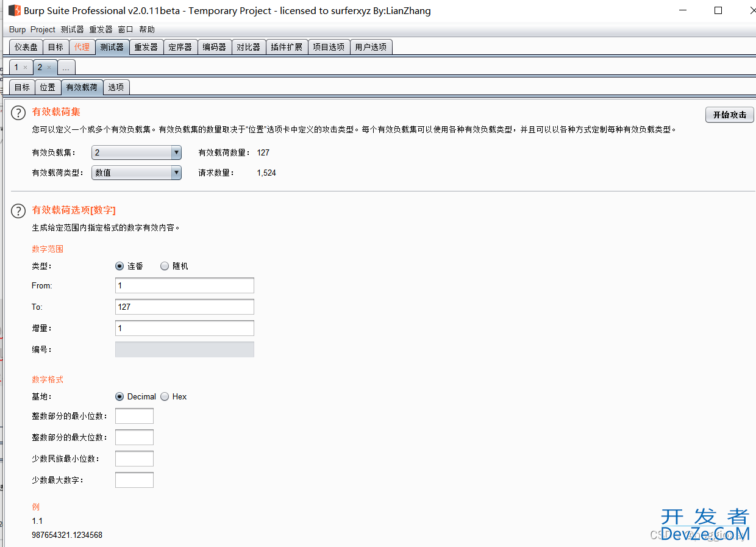Click the 少数最大数字 field

point(134,480)
